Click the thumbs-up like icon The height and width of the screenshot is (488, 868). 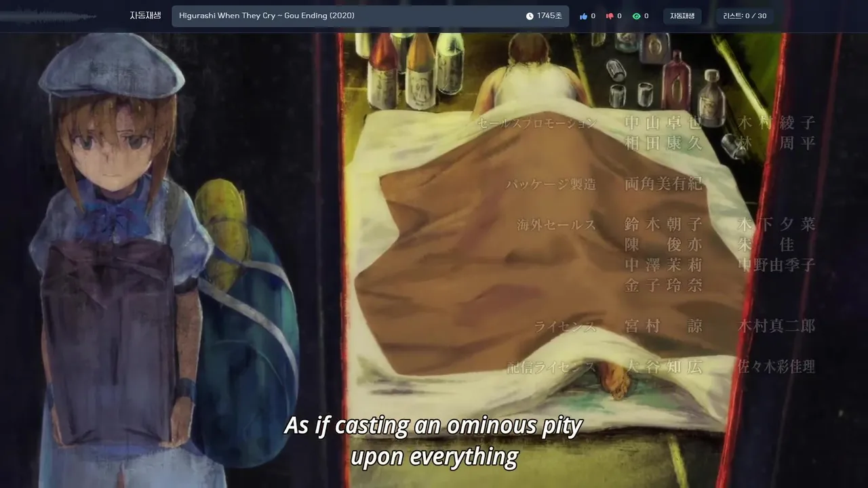583,16
